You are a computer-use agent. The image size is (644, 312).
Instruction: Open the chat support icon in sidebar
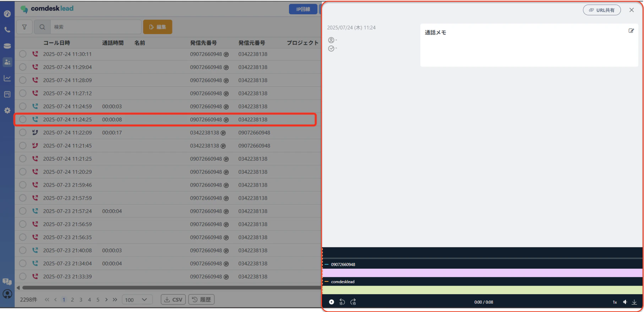(x=7, y=282)
